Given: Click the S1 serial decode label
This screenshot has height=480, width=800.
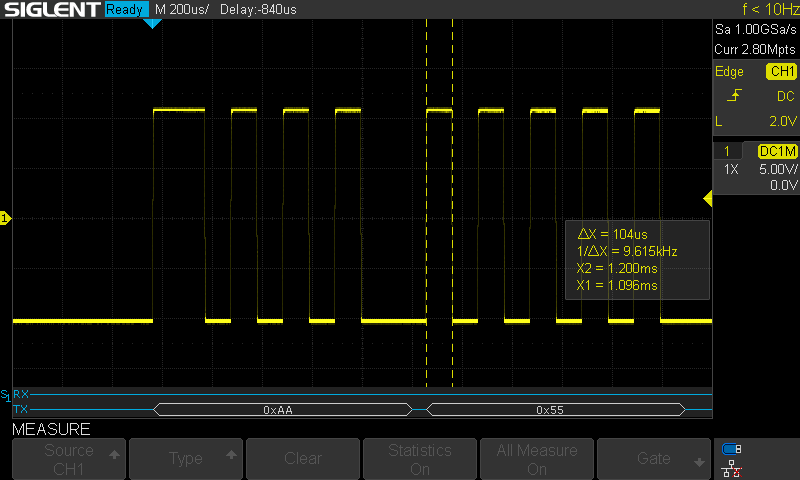Looking at the screenshot, I should point(5,395).
